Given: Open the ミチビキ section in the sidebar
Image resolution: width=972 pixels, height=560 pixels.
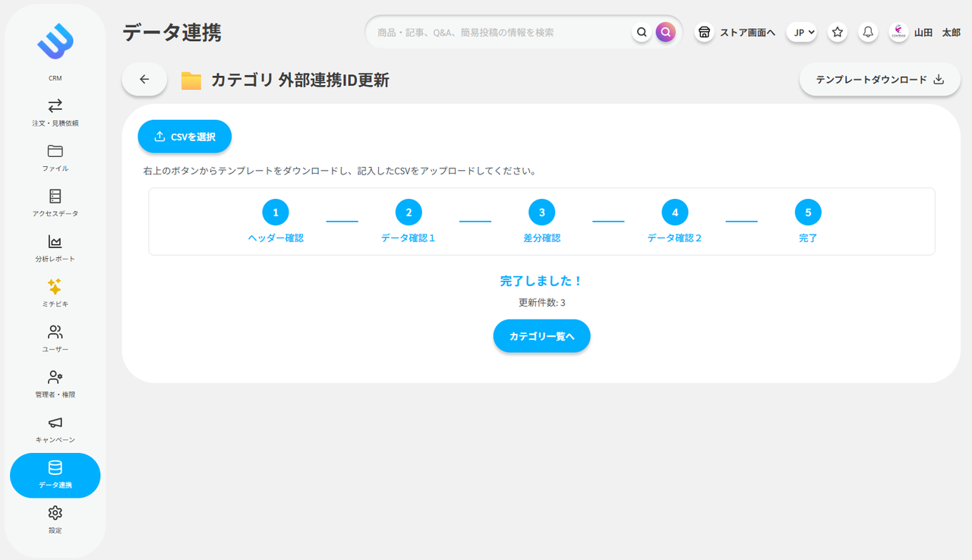Looking at the screenshot, I should click(55, 291).
